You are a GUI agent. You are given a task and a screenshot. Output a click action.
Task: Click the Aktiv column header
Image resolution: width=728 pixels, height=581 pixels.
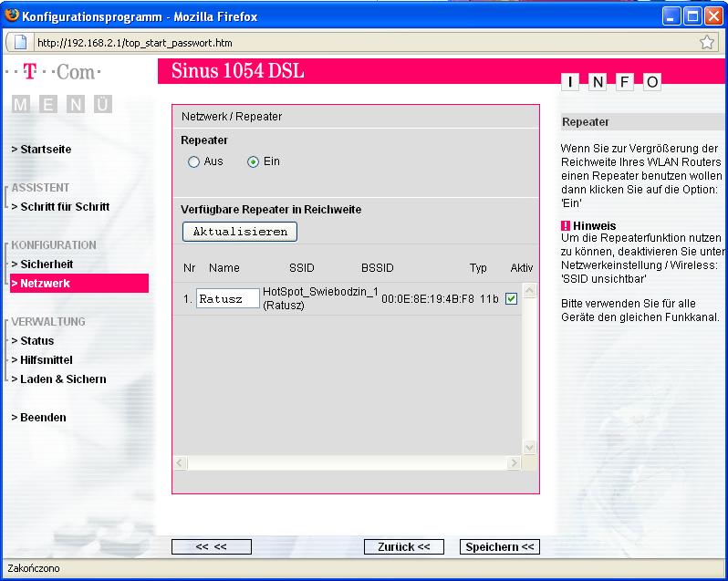[522, 268]
